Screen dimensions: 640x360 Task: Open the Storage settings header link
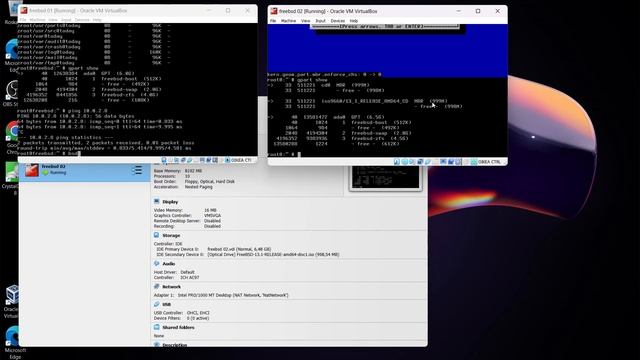pos(171,236)
